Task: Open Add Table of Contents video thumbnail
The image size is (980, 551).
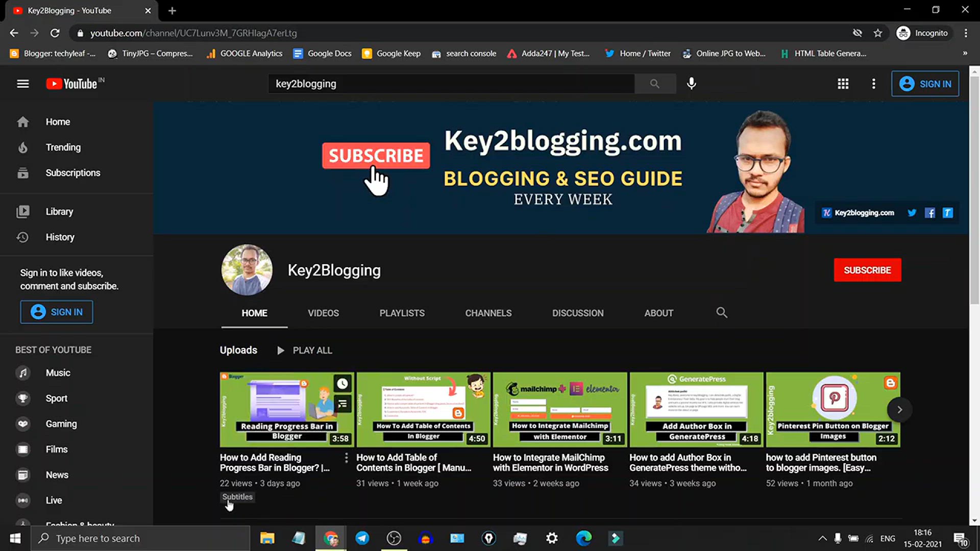Action: pos(423,410)
